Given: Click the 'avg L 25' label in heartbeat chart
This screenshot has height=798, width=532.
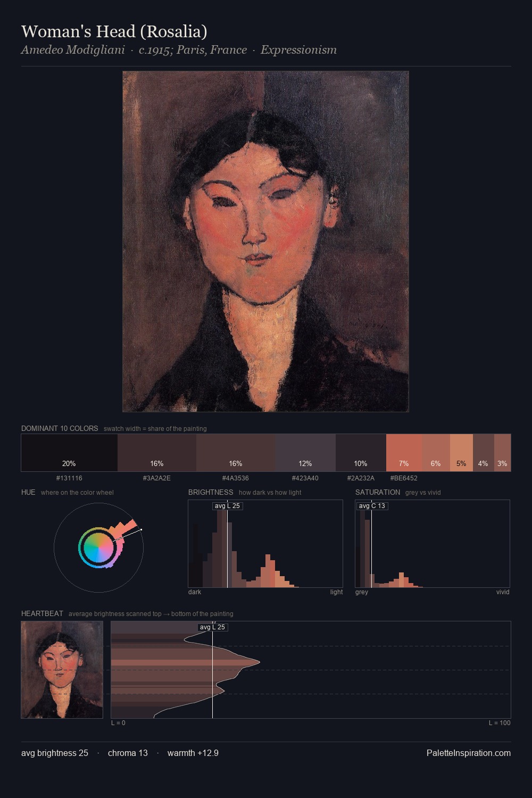Looking at the screenshot, I should click(x=212, y=627).
